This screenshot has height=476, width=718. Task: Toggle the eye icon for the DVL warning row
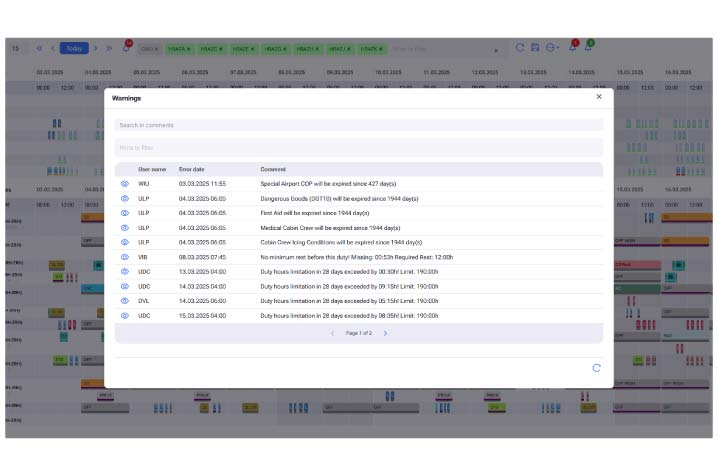[x=125, y=301]
